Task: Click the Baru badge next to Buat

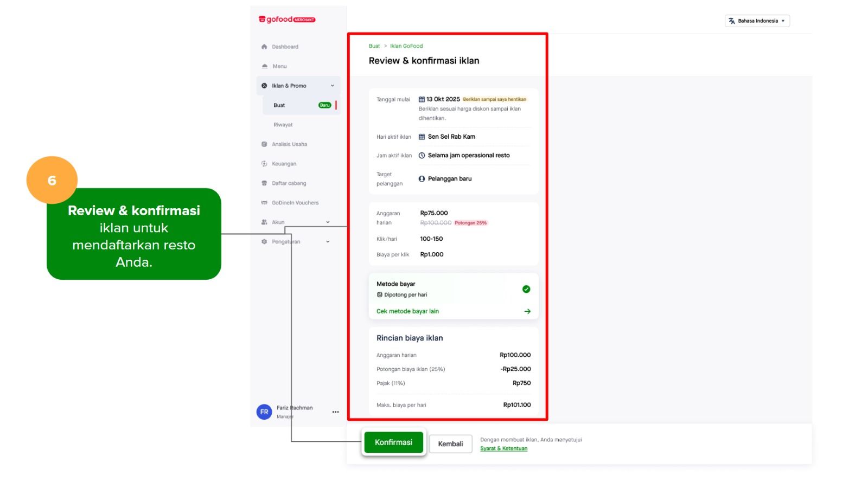Action: click(324, 105)
